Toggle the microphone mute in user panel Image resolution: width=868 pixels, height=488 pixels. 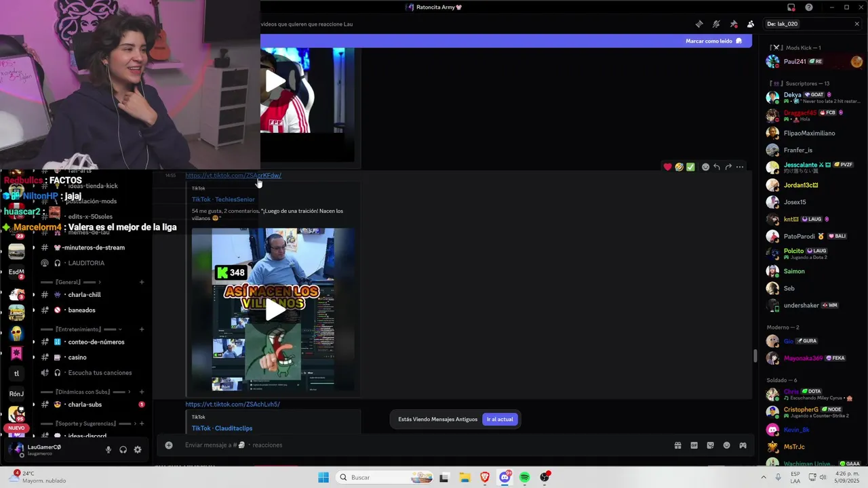coord(108,449)
